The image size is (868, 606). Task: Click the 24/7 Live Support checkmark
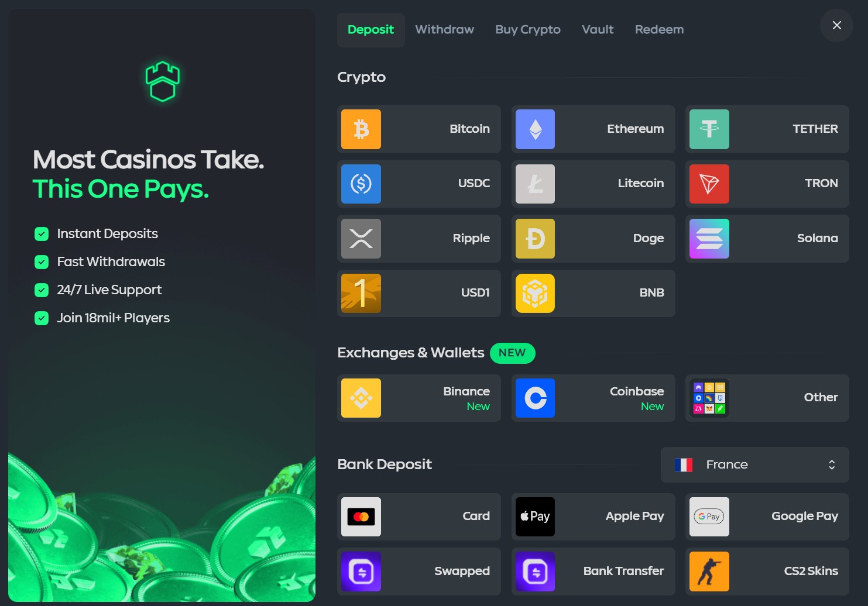pyautogui.click(x=42, y=290)
